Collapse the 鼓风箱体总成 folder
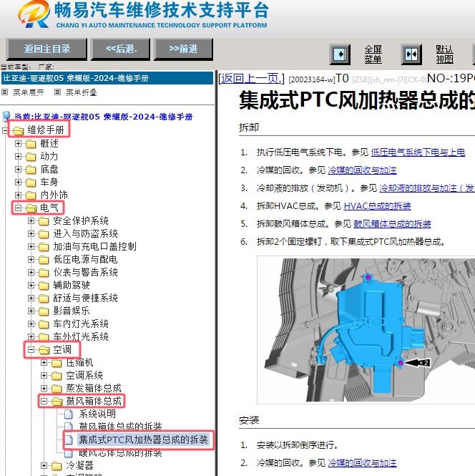 click(x=44, y=402)
